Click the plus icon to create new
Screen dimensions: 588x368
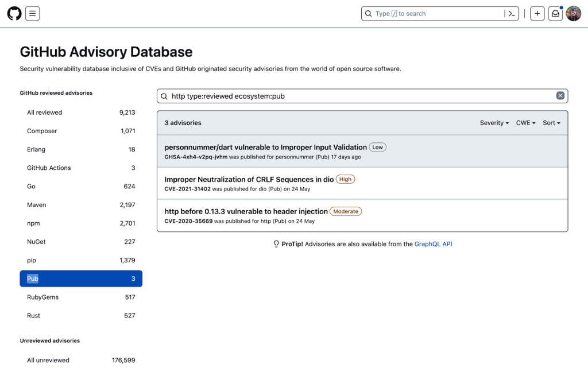[x=537, y=13]
